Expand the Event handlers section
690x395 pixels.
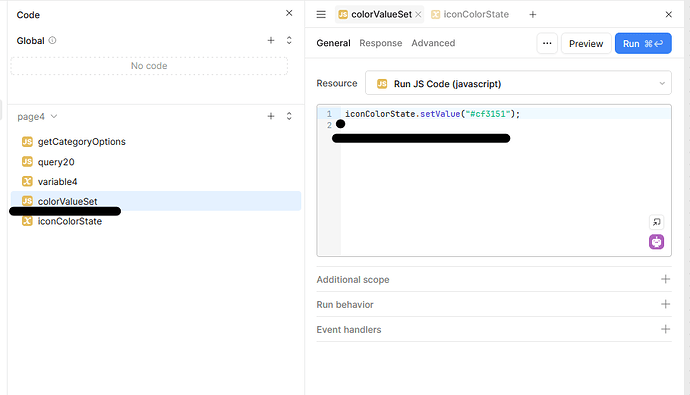coord(494,329)
